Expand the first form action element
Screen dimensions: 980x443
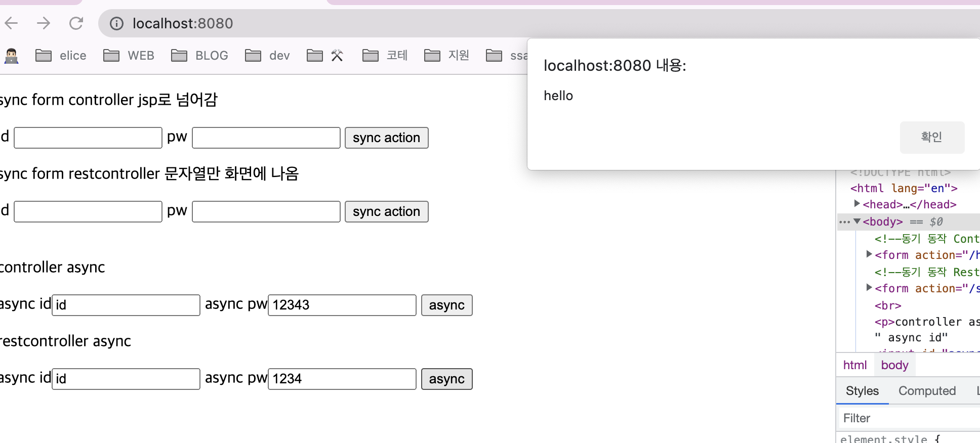(869, 254)
